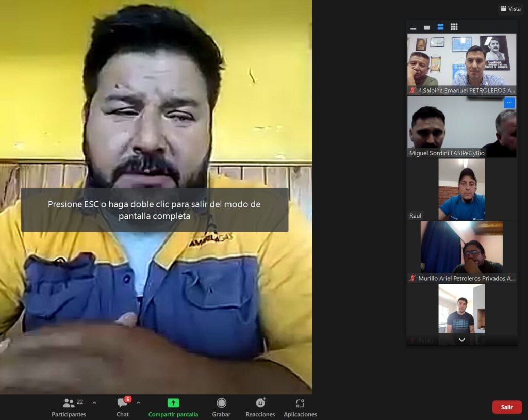Expand the caret next to Chat
528x420 pixels.
tap(138, 402)
